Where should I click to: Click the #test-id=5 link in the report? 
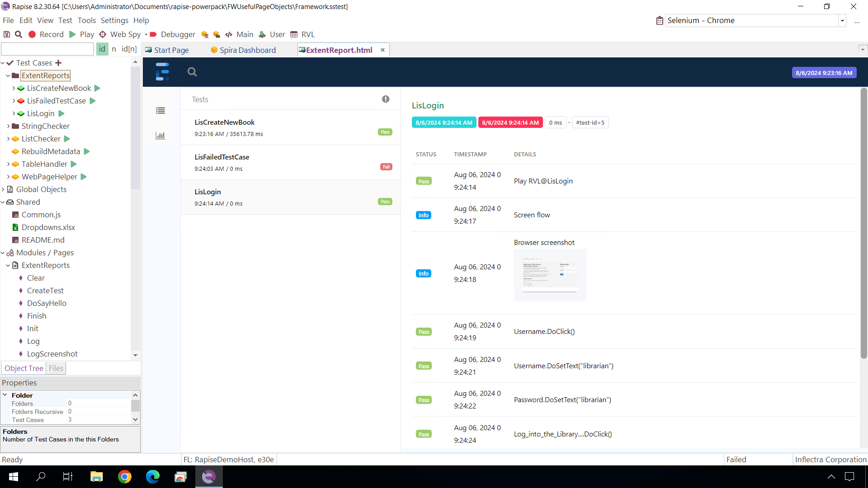[x=590, y=122]
